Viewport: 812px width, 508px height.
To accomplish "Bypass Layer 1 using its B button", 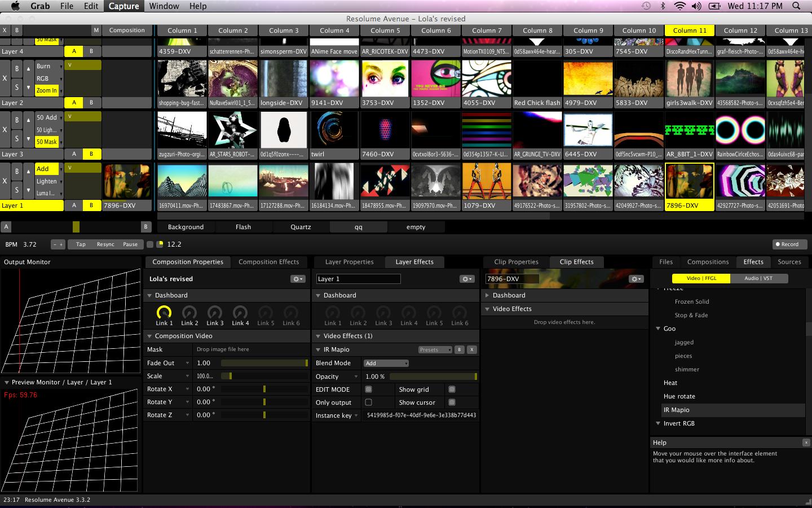I will pyautogui.click(x=17, y=172).
